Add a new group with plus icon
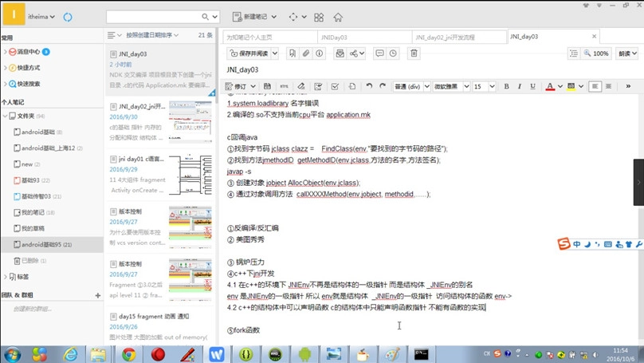This screenshot has height=363, width=644. tap(98, 295)
